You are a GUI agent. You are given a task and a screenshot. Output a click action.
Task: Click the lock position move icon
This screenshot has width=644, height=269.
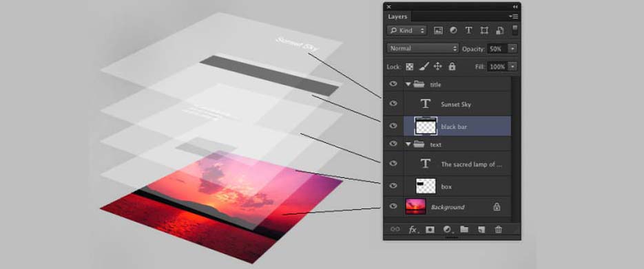pyautogui.click(x=438, y=67)
